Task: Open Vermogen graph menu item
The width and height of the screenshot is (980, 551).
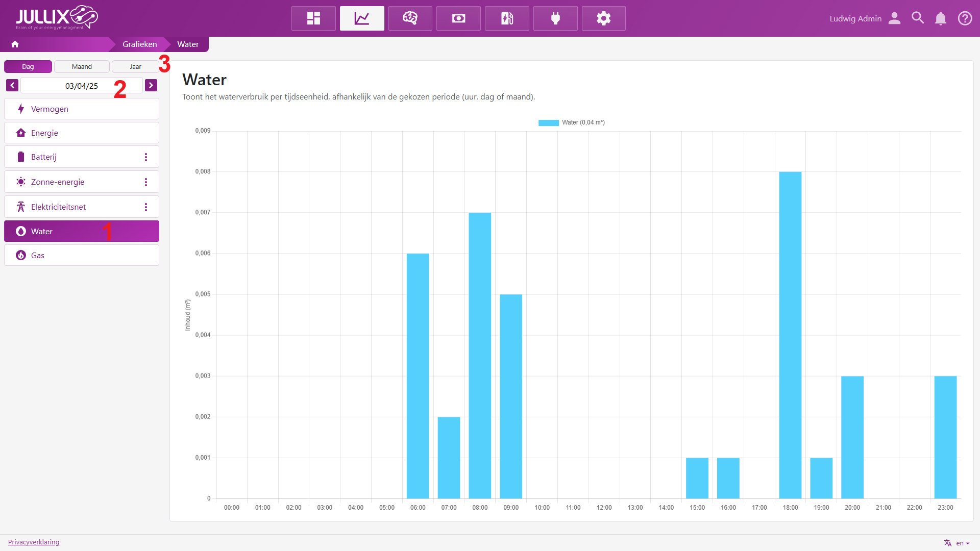Action: point(82,109)
